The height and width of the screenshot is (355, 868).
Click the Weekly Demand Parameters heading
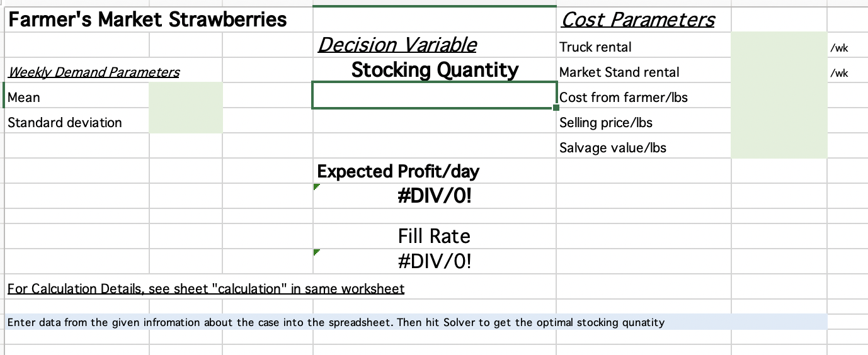(x=94, y=72)
